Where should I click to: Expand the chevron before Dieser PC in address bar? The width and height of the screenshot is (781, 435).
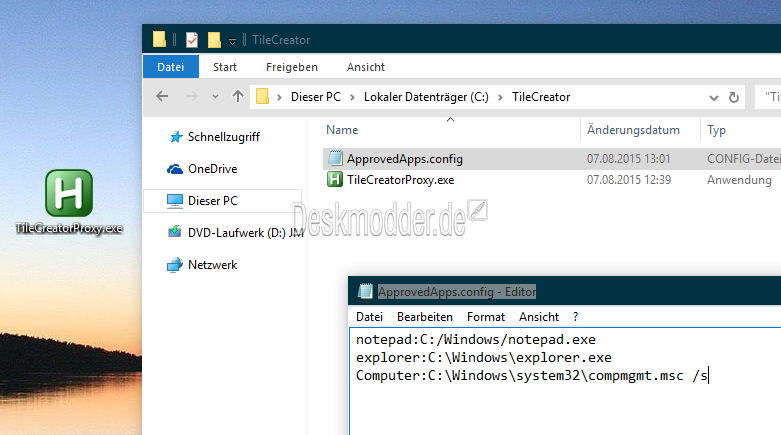(279, 97)
